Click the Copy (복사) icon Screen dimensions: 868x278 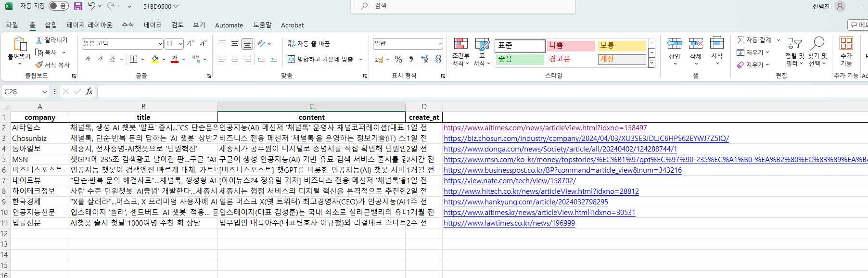coord(39,52)
